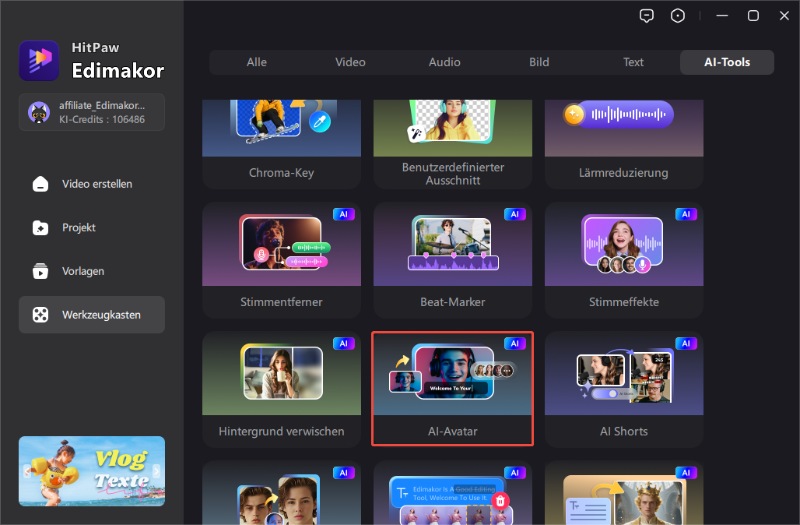Close the Edimakor window
Screen dimensions: 800x525
[784, 16]
